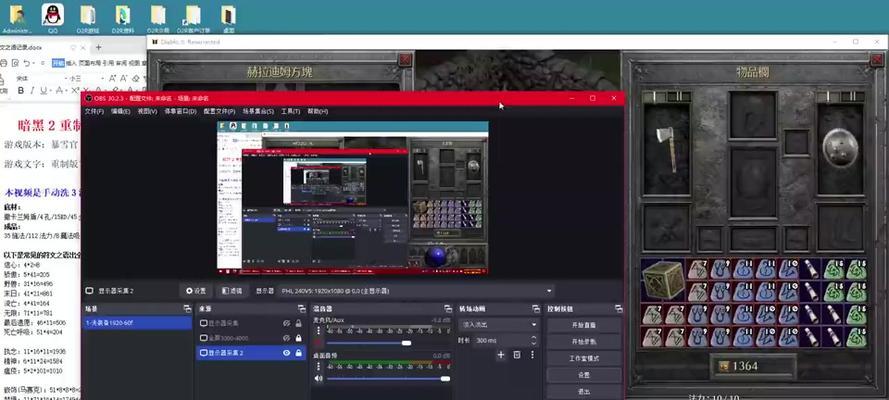Pop out the 来源 dock panel
Screen dimensions: 889x400
coord(302,309)
